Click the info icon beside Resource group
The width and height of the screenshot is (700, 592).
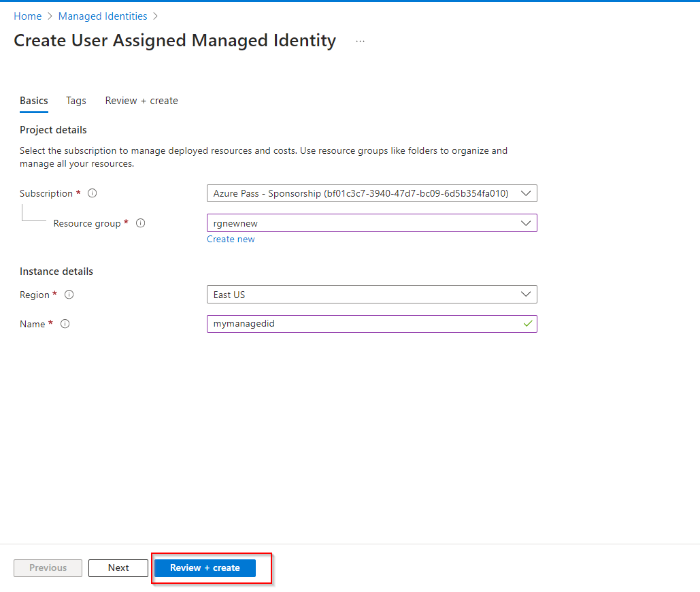[x=141, y=223]
